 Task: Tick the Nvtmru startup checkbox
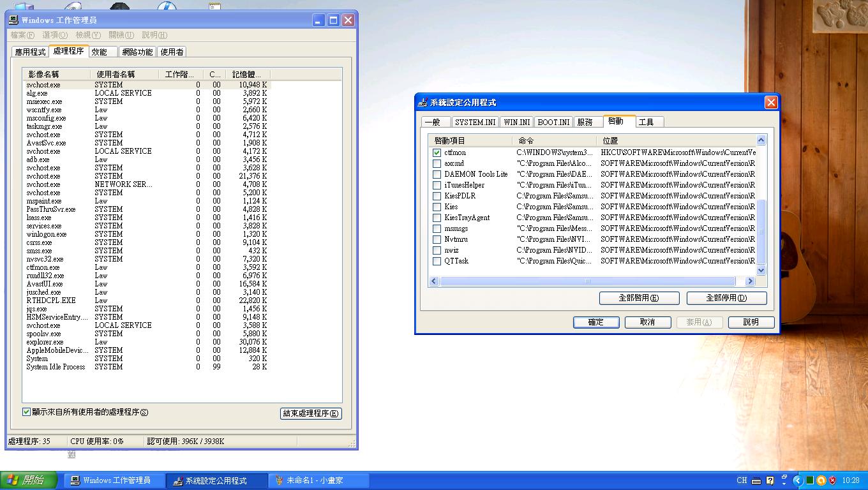[x=437, y=239]
